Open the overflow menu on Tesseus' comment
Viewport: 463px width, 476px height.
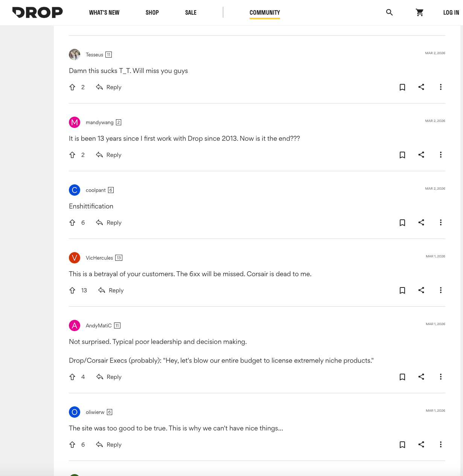(x=440, y=87)
